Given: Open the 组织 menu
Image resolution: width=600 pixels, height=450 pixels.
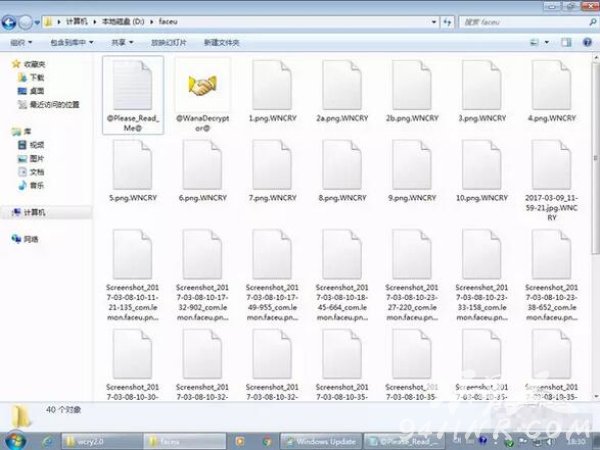Looking at the screenshot, I should point(21,42).
